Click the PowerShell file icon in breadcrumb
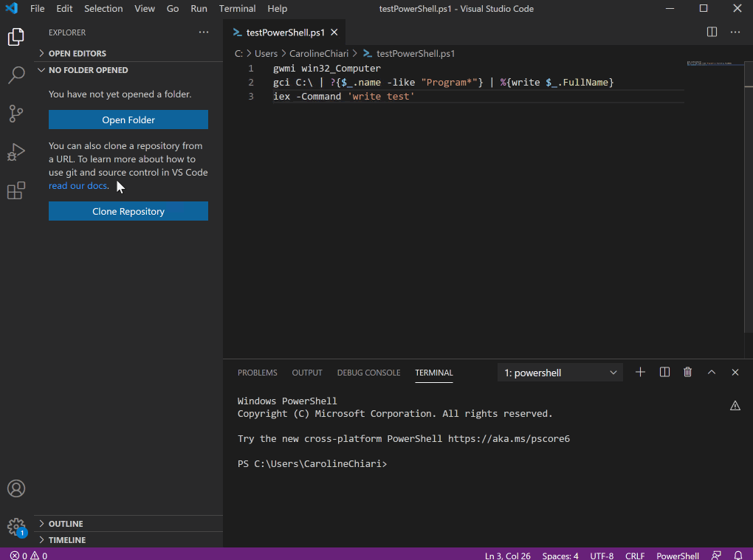Image resolution: width=753 pixels, height=560 pixels. tap(368, 53)
